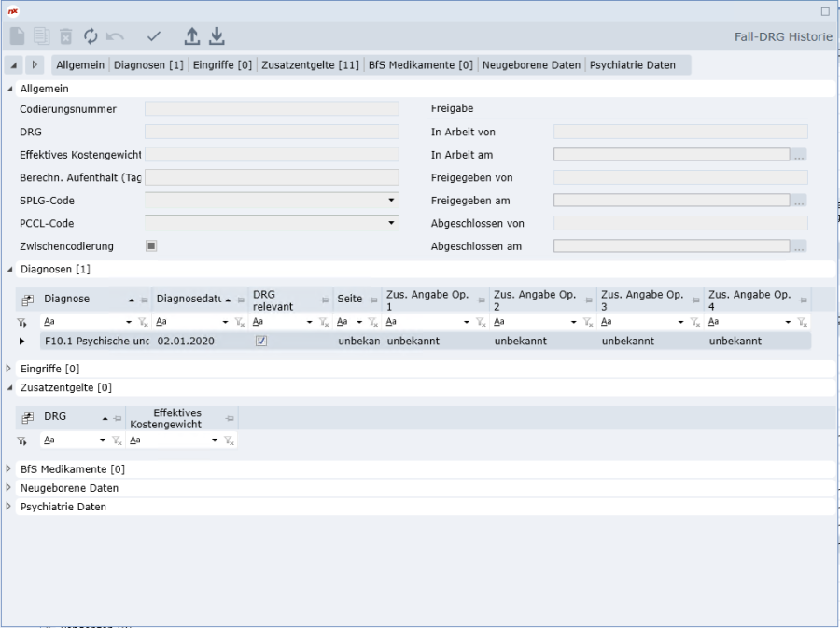Expand the Psychiatrie Daten section
840x628 pixels.
point(10,507)
